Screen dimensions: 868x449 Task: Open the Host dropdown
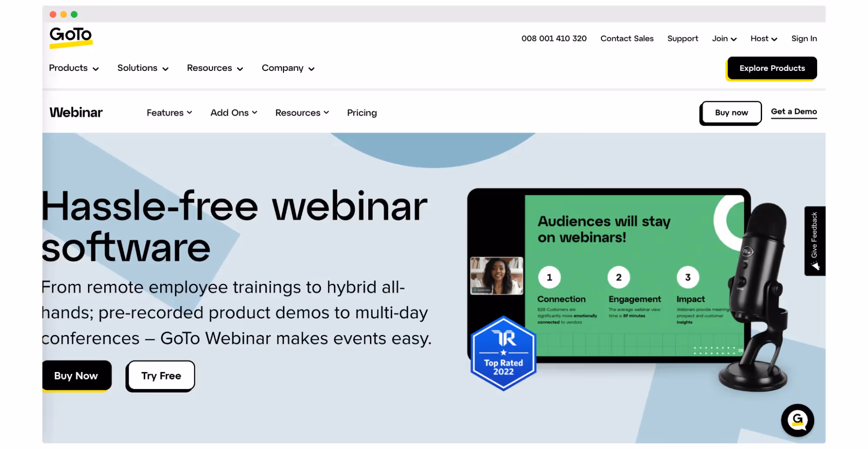pyautogui.click(x=764, y=39)
